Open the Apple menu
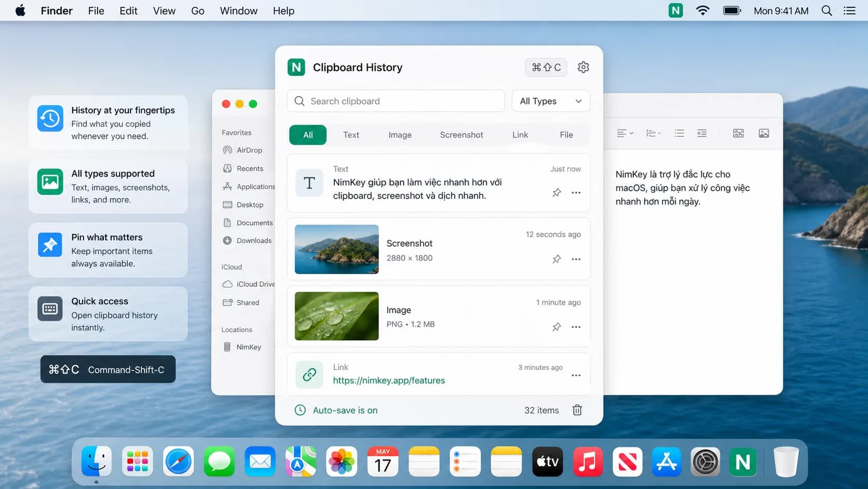Viewport: 868px width, 489px height. 20,10
